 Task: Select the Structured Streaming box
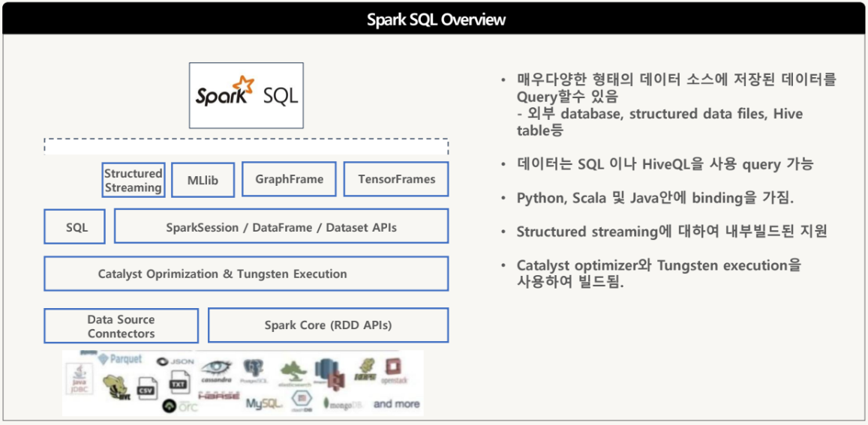pyautogui.click(x=134, y=180)
